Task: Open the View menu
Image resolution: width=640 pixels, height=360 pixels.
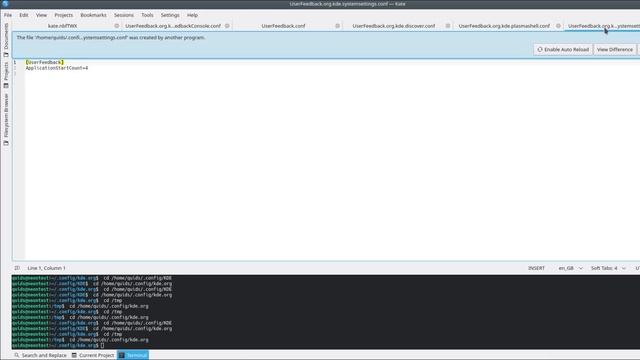Action: tap(41, 15)
